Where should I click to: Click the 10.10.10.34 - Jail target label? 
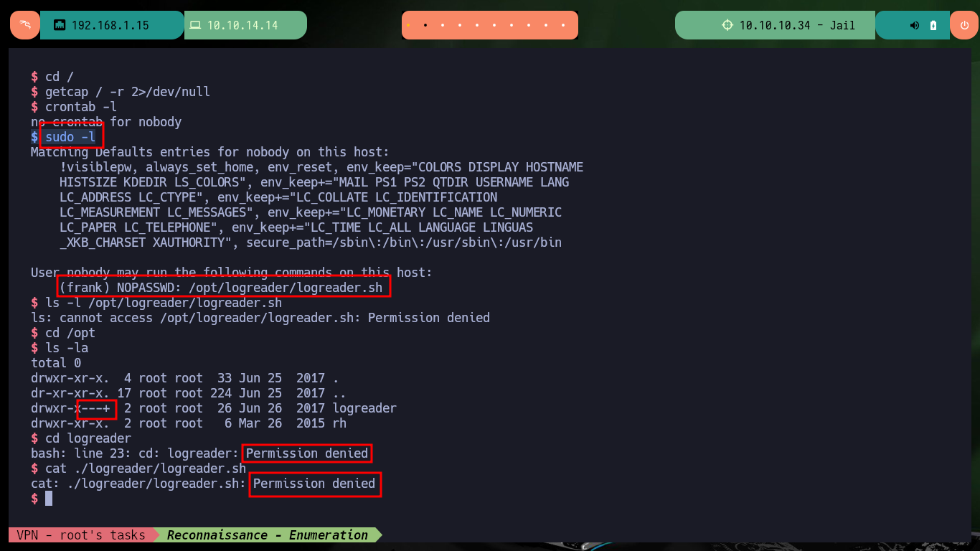(x=797, y=25)
